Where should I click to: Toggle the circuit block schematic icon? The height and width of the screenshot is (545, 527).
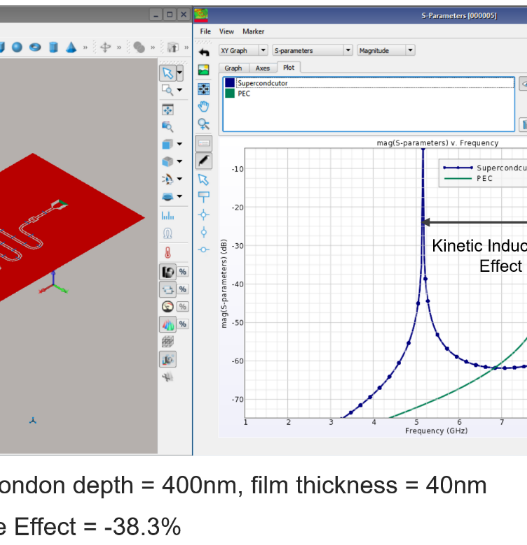(168, 289)
